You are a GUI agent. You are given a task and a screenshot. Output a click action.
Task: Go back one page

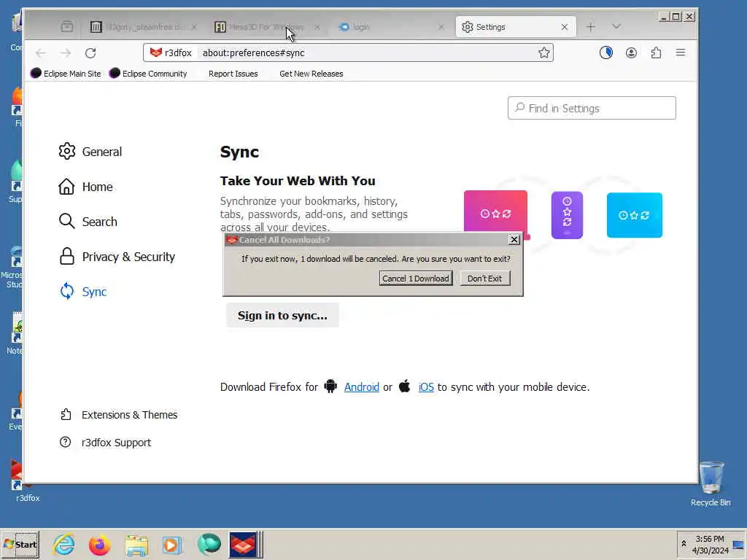[41, 52]
